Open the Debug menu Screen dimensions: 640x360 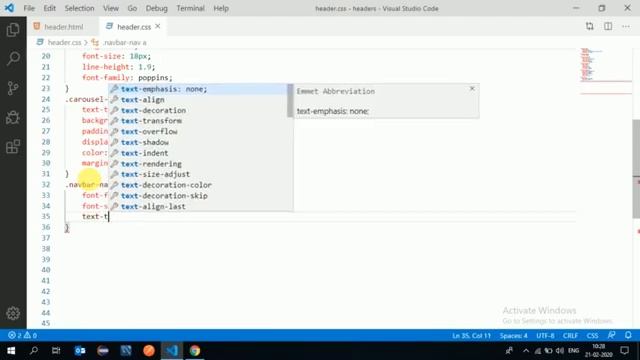coord(157,8)
